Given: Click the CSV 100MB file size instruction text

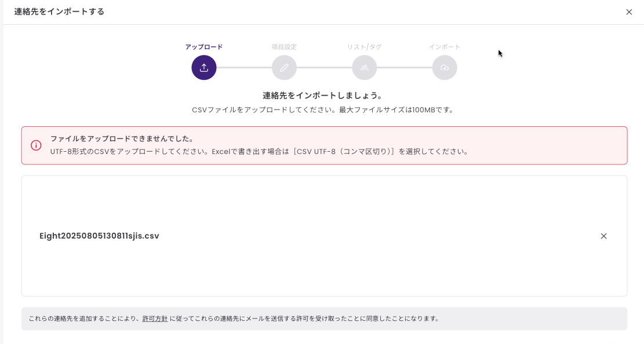Looking at the screenshot, I should click(x=322, y=110).
